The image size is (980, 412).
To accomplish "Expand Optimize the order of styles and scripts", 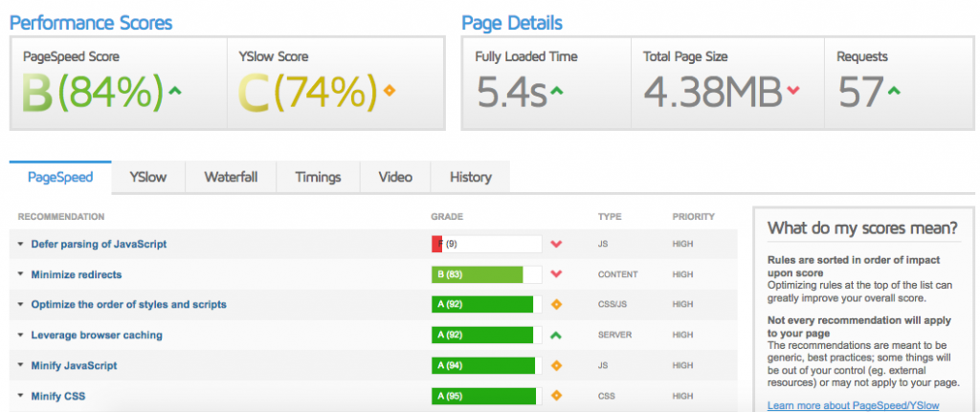I will [x=20, y=305].
